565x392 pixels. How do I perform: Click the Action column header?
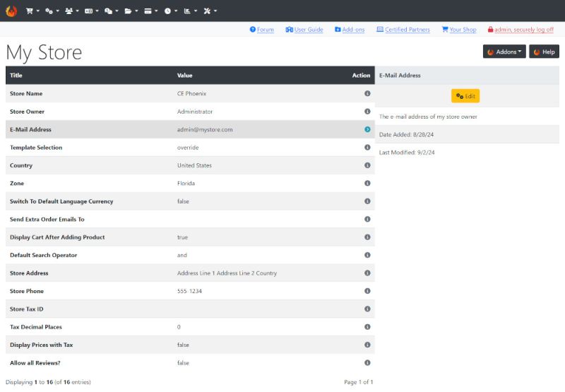[x=361, y=76]
